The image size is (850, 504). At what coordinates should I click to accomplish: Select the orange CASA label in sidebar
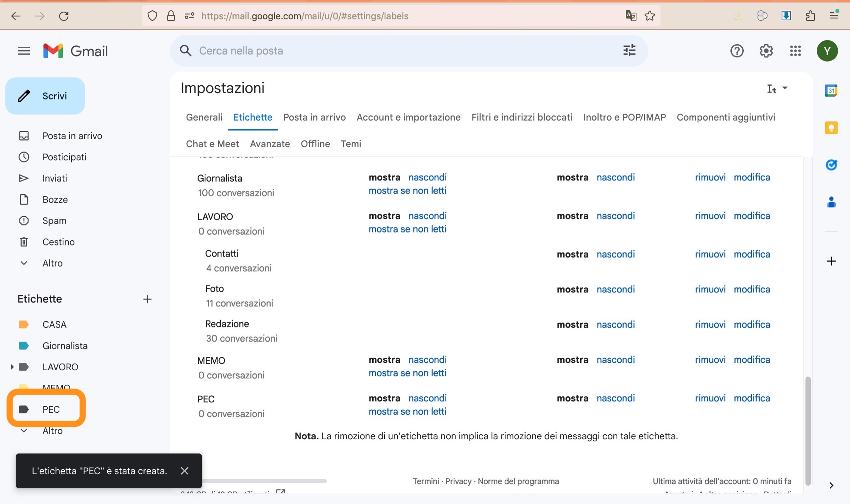pyautogui.click(x=54, y=325)
